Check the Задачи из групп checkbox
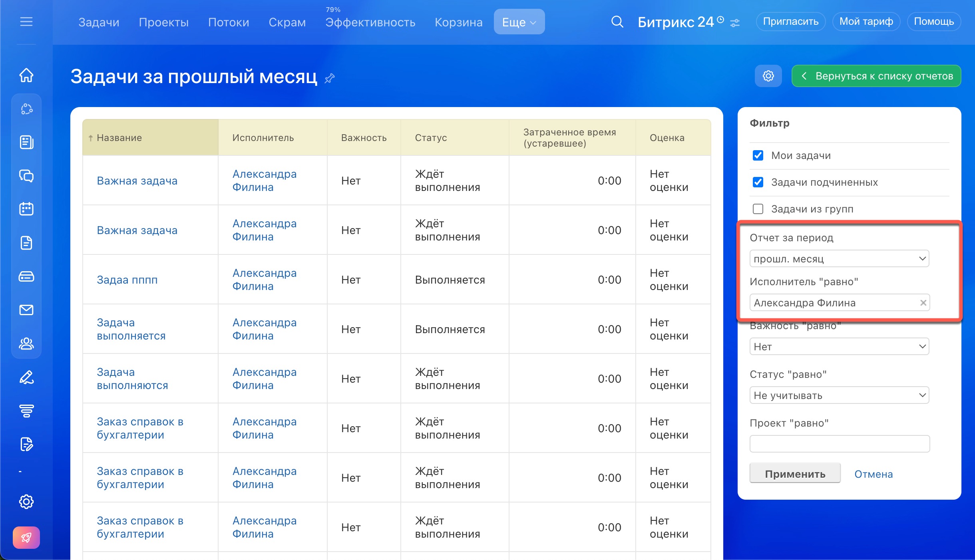 pos(758,209)
